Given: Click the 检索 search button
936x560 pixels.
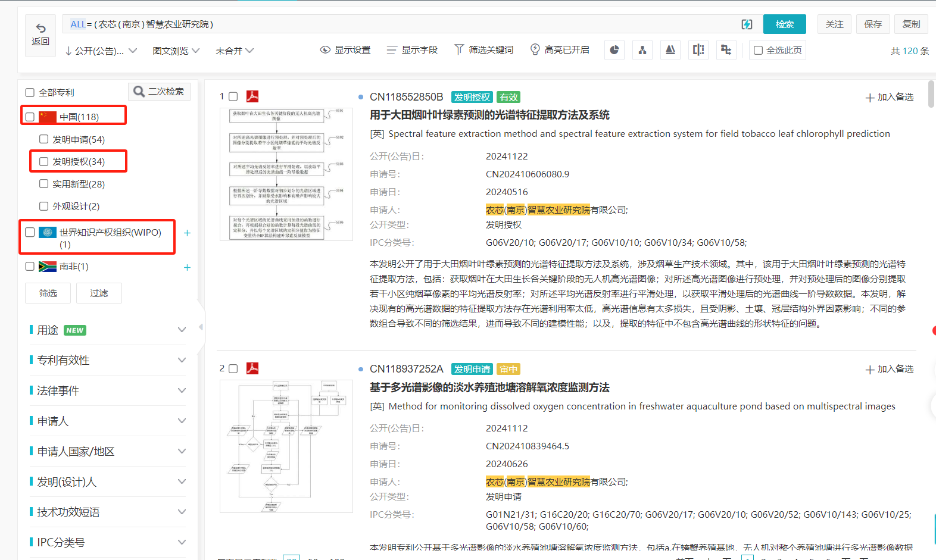Looking at the screenshot, I should tap(785, 24).
